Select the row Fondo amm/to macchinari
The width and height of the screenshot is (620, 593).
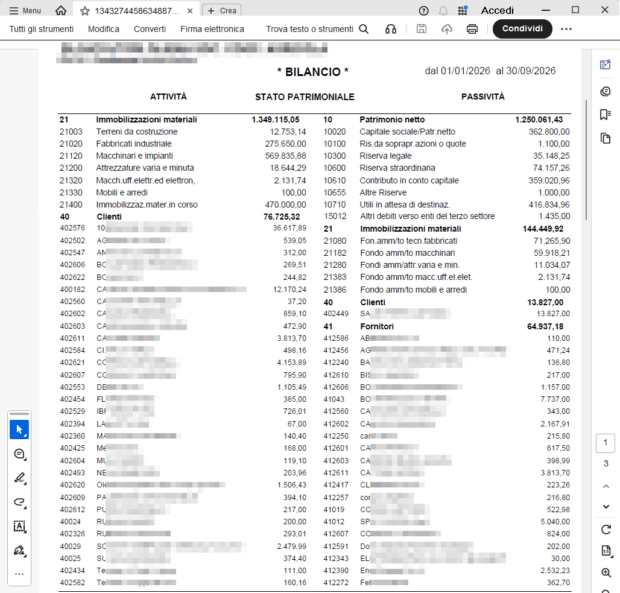point(447,253)
